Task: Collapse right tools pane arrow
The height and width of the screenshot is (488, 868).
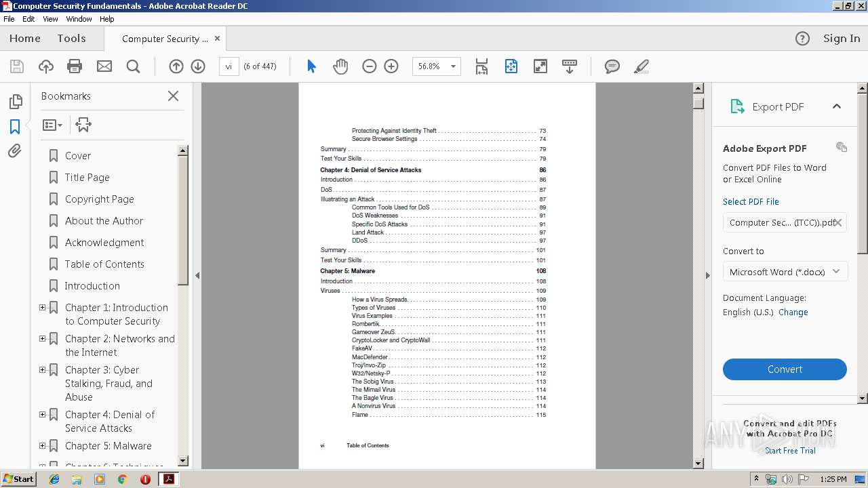Action: tap(707, 275)
